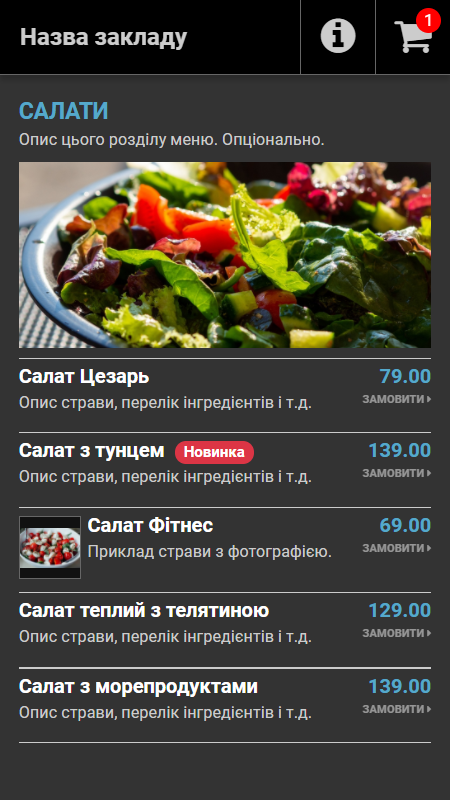The height and width of the screenshot is (800, 450).
Task: Select the САЛАТИ section heading
Action: pos(64,111)
